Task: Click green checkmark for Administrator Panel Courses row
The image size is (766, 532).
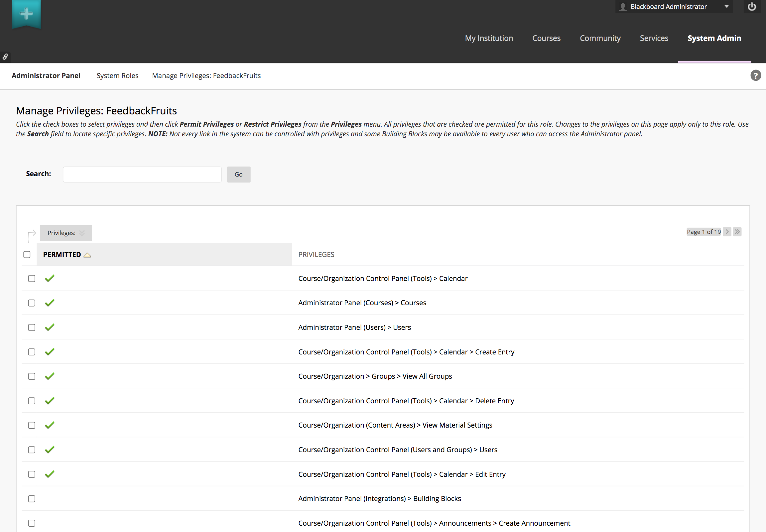Action: tap(50, 303)
